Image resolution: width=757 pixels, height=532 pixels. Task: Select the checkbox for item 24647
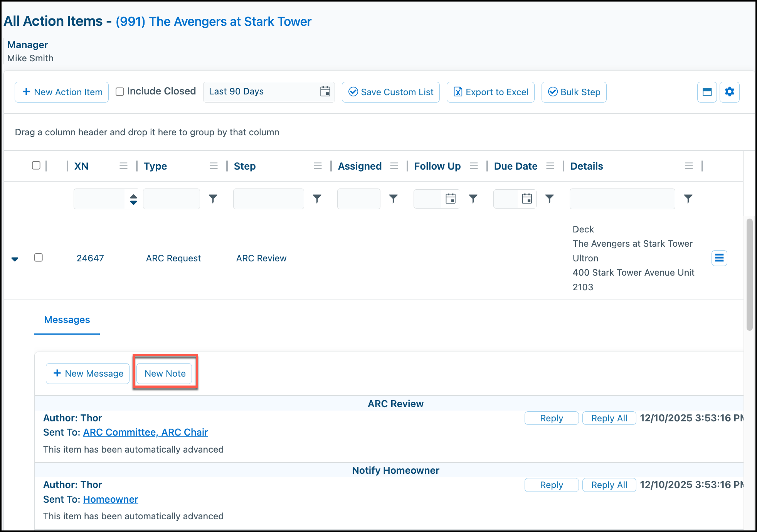(x=39, y=258)
